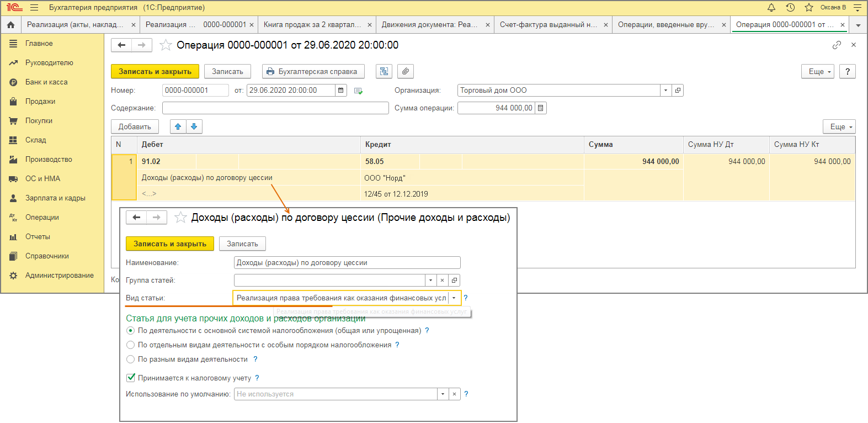Open the upper Еще menu by help button

[x=818, y=71]
